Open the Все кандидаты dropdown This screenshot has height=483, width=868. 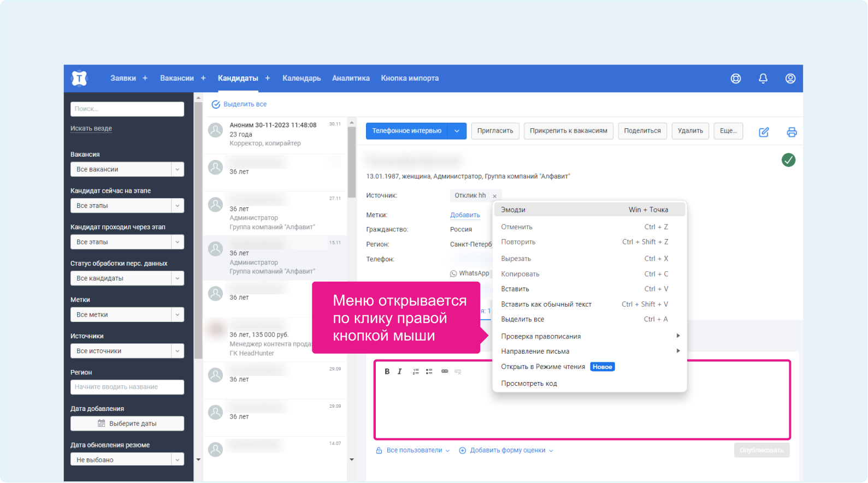coord(127,278)
